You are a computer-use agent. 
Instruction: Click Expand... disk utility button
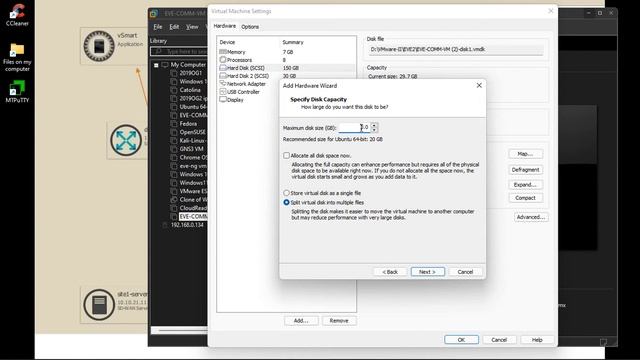click(525, 185)
